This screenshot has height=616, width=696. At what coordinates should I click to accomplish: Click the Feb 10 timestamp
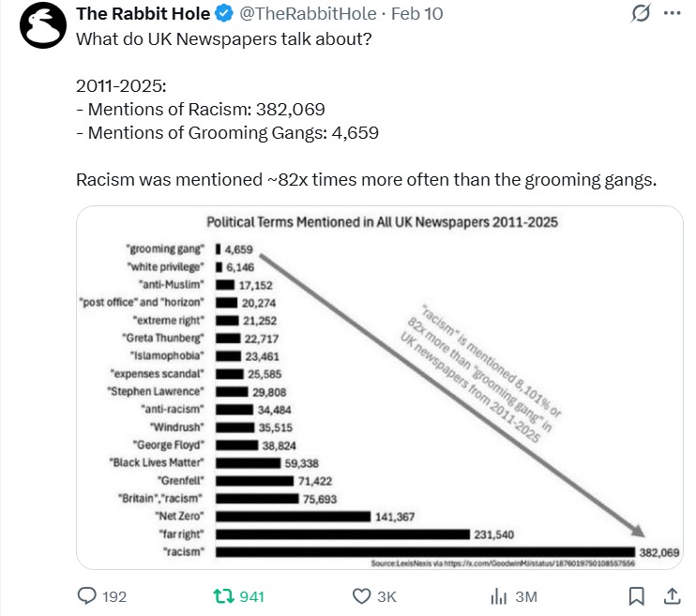click(416, 14)
